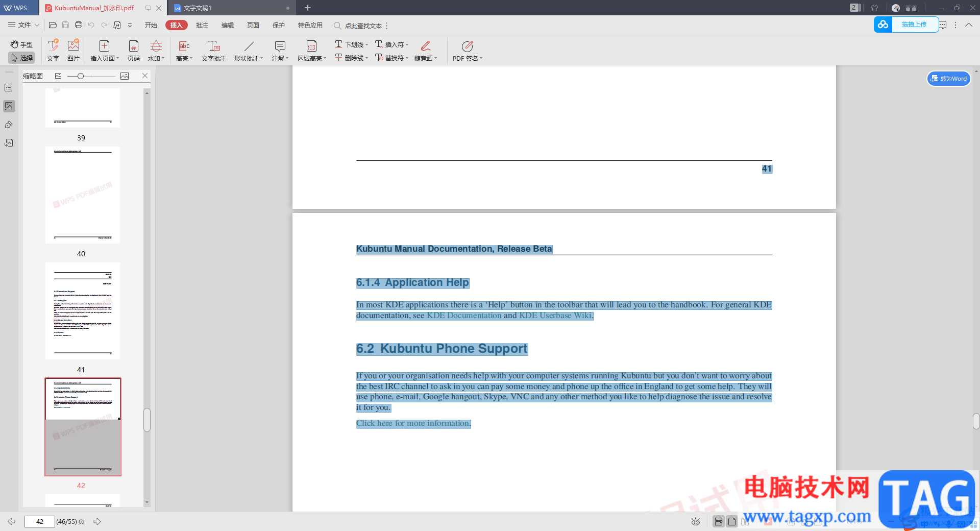Expand the quick access toolbar customize arrow
The image size is (980, 531).
point(130,25)
